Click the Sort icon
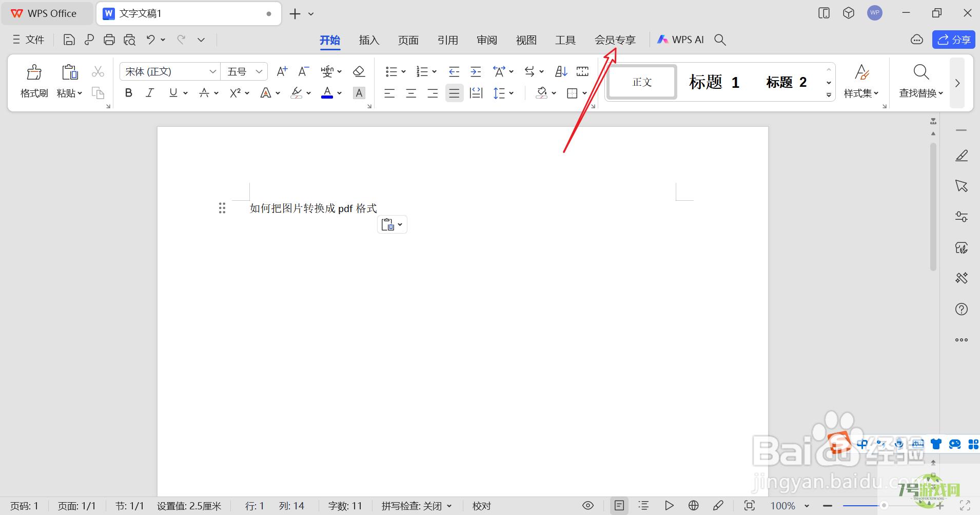Screen dimensions: 980x515 pyautogui.click(x=561, y=71)
